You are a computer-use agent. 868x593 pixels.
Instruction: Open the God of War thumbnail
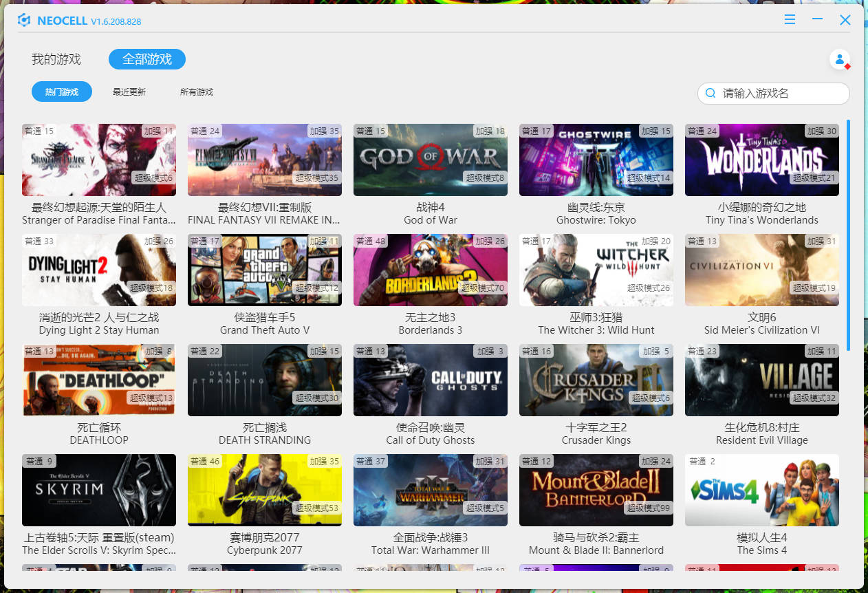click(x=431, y=160)
